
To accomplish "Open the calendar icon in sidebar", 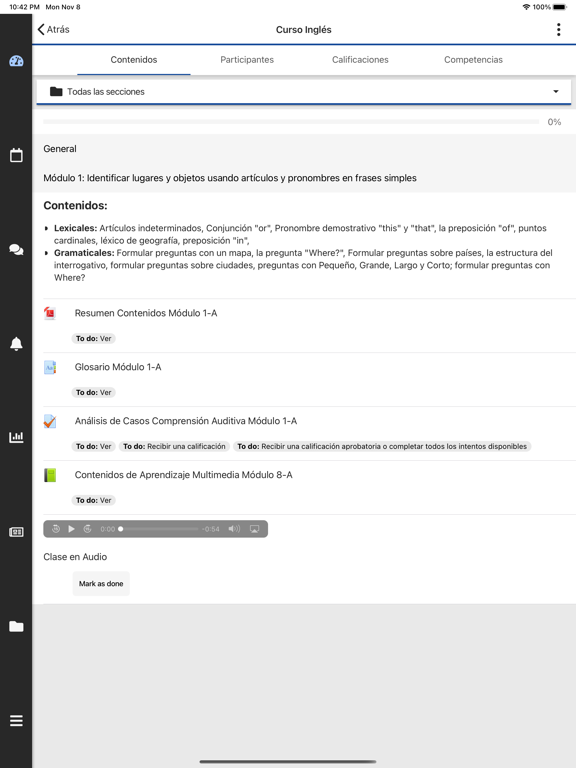I will pos(16,155).
